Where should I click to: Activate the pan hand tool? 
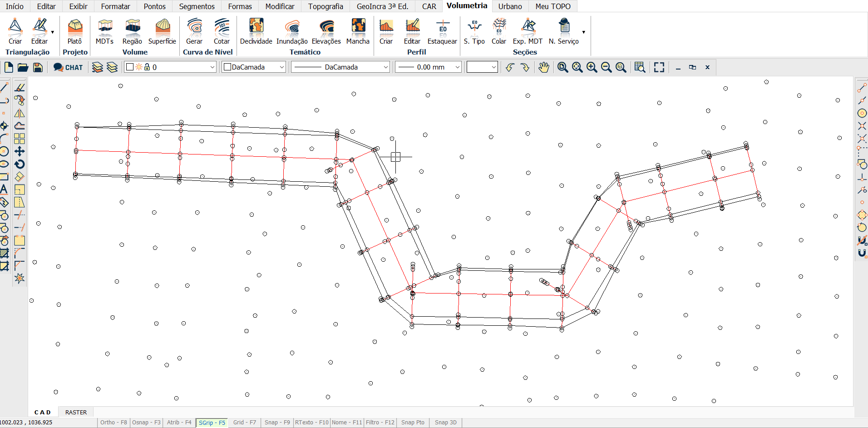tap(543, 67)
